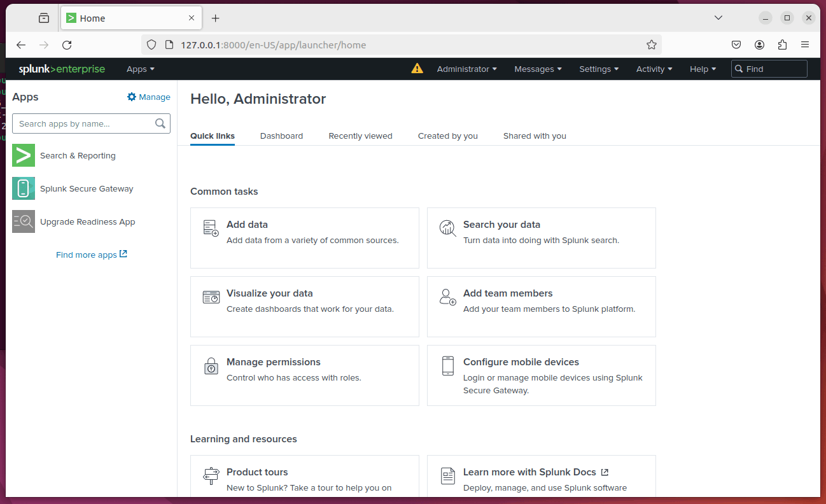Expand the Help dropdown menu

coord(703,69)
